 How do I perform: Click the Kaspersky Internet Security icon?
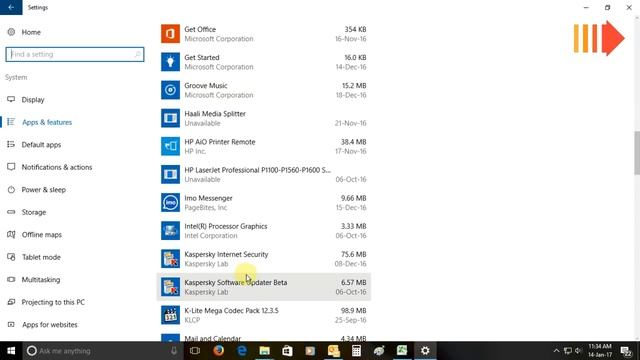point(170,259)
